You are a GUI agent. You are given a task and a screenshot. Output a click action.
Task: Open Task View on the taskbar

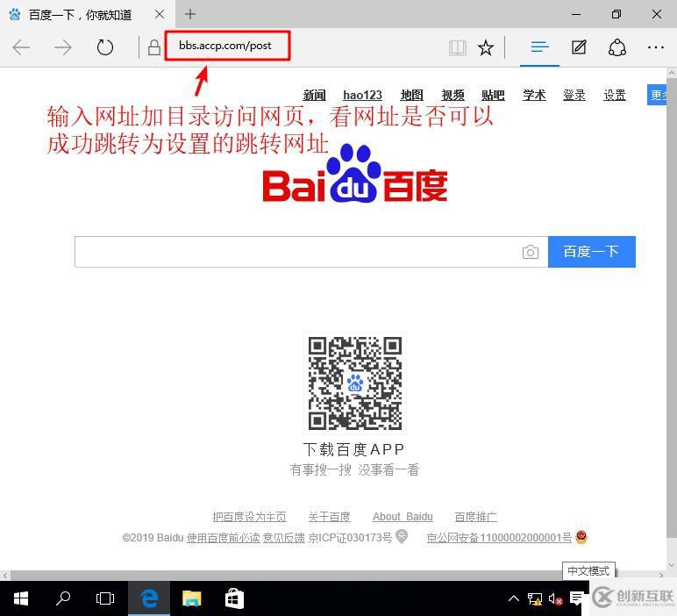[x=105, y=598]
